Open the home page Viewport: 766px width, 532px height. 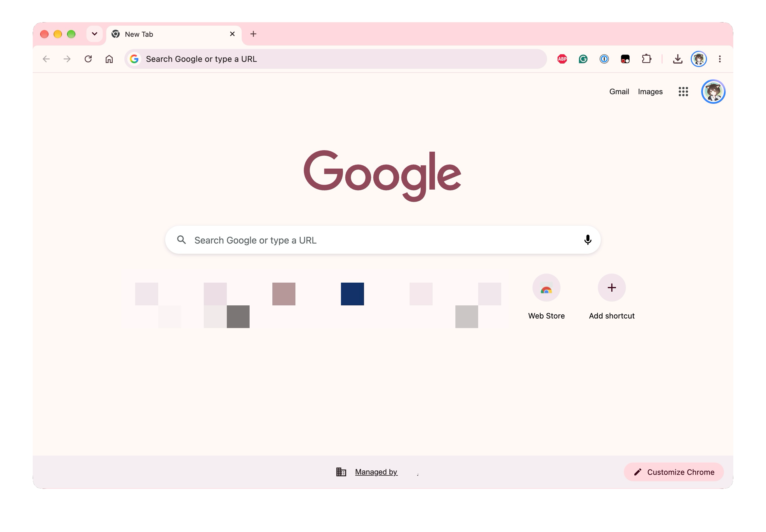pos(109,59)
